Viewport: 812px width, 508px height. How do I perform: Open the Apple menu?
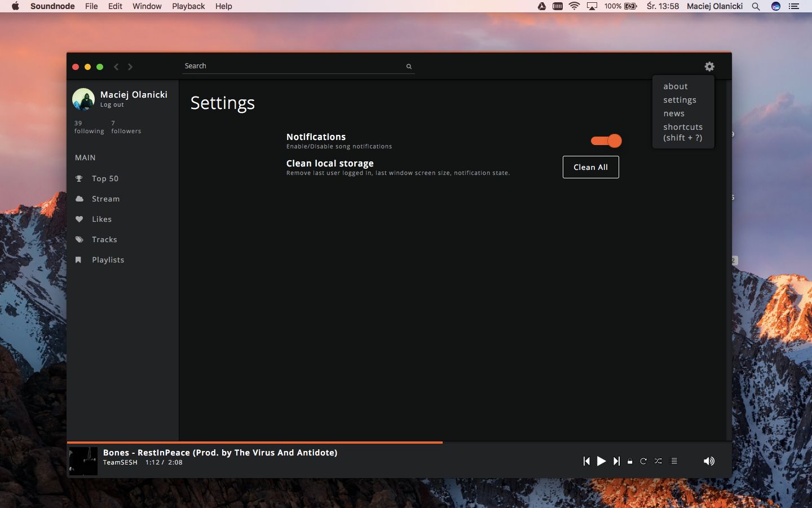click(15, 6)
